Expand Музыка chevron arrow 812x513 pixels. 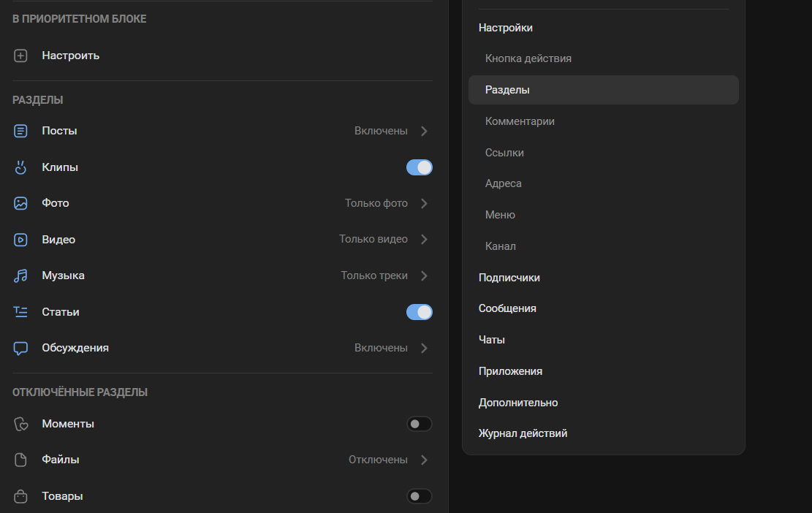tap(424, 275)
